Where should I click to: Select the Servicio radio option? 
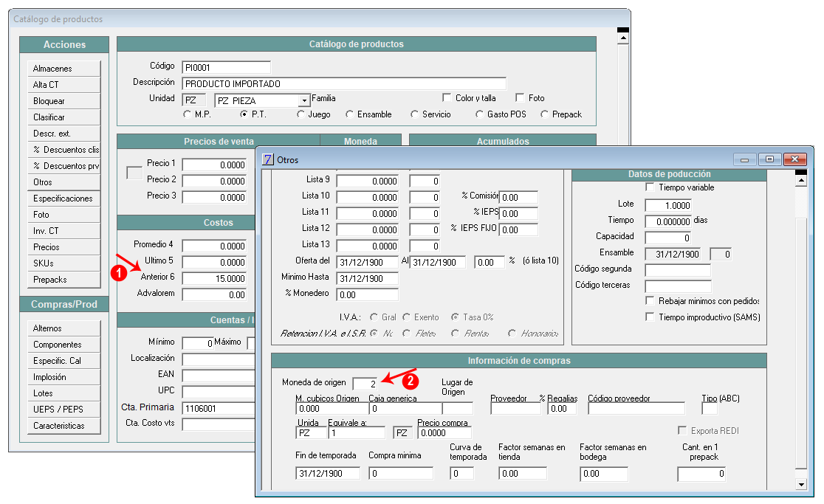click(415, 114)
